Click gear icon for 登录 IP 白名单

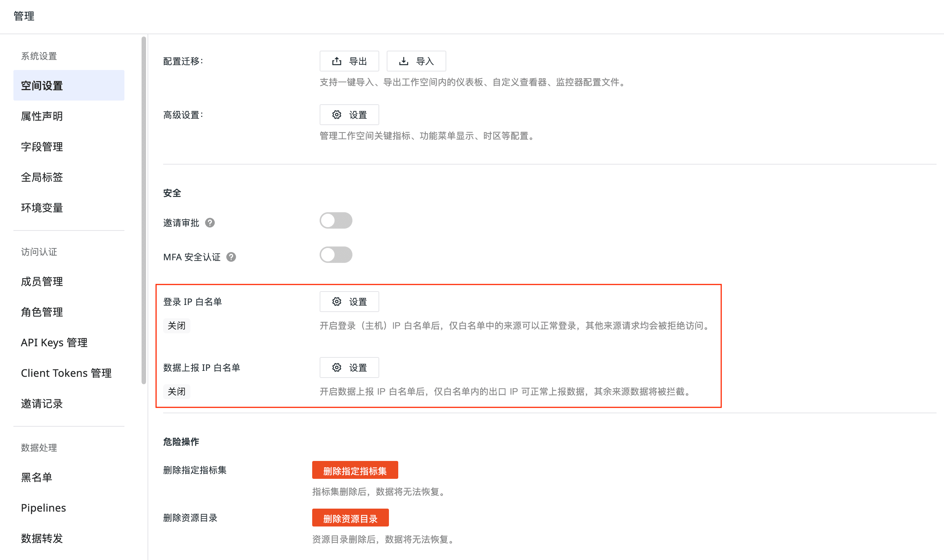point(336,302)
